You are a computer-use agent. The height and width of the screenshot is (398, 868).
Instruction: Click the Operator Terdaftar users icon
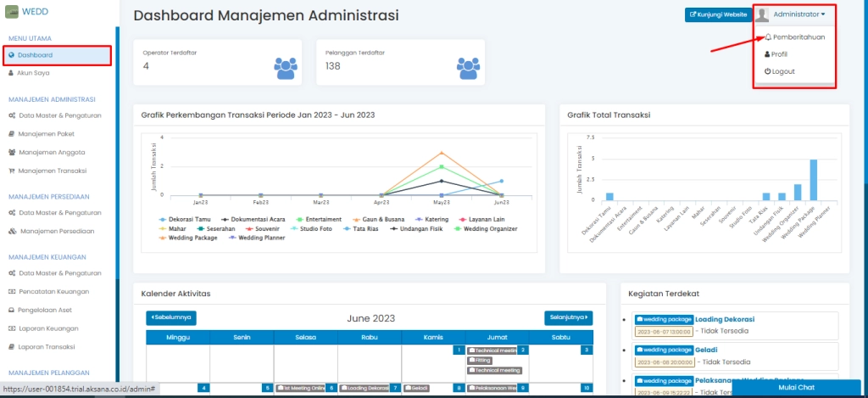[x=286, y=66]
